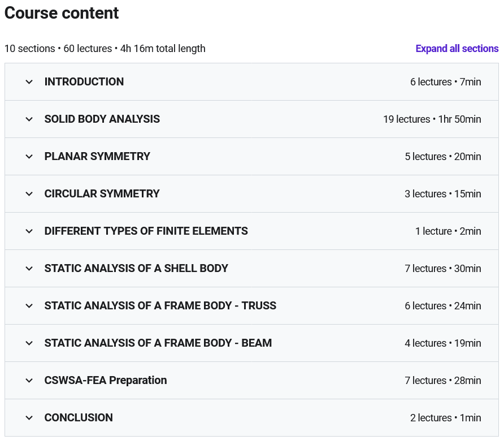Open the PLANAR SYMMETRY section title

pyautogui.click(x=97, y=157)
